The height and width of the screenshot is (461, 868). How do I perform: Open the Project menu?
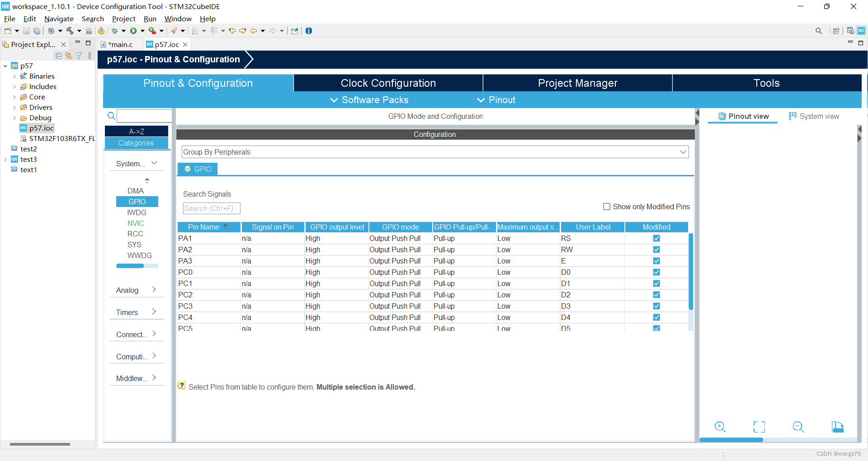tap(123, 19)
